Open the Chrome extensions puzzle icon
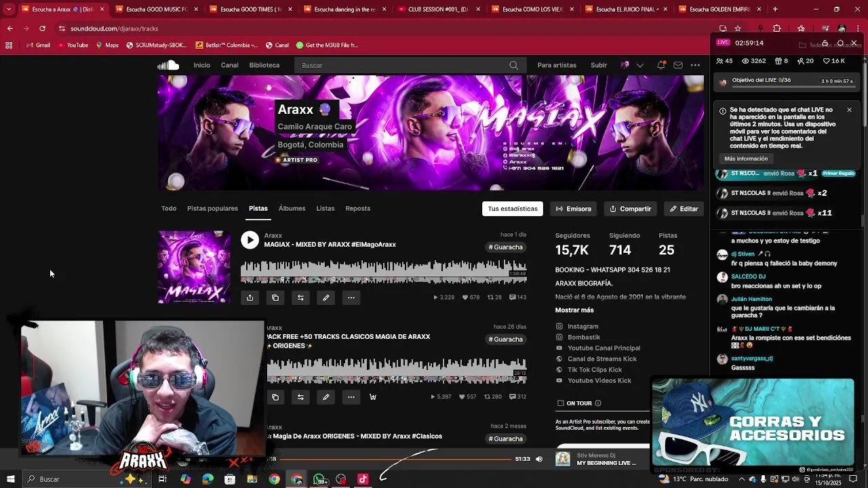Screen dimensions: 868x488 (776, 28)
